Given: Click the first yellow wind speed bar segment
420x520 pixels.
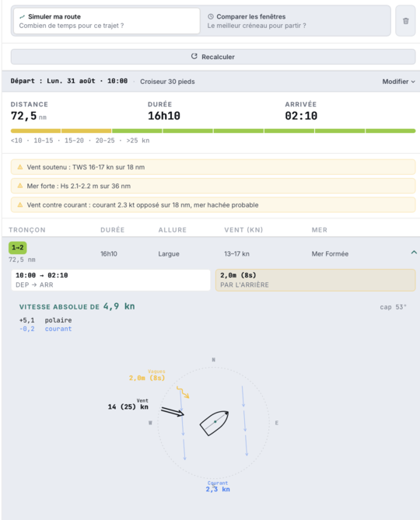Looking at the screenshot, I should tap(36, 131).
